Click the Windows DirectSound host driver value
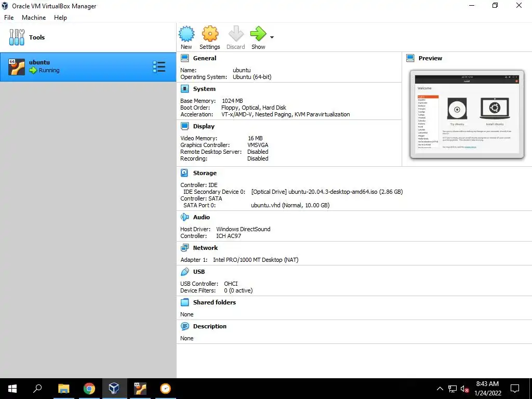Viewport: 532px width, 399px height. 243,229
